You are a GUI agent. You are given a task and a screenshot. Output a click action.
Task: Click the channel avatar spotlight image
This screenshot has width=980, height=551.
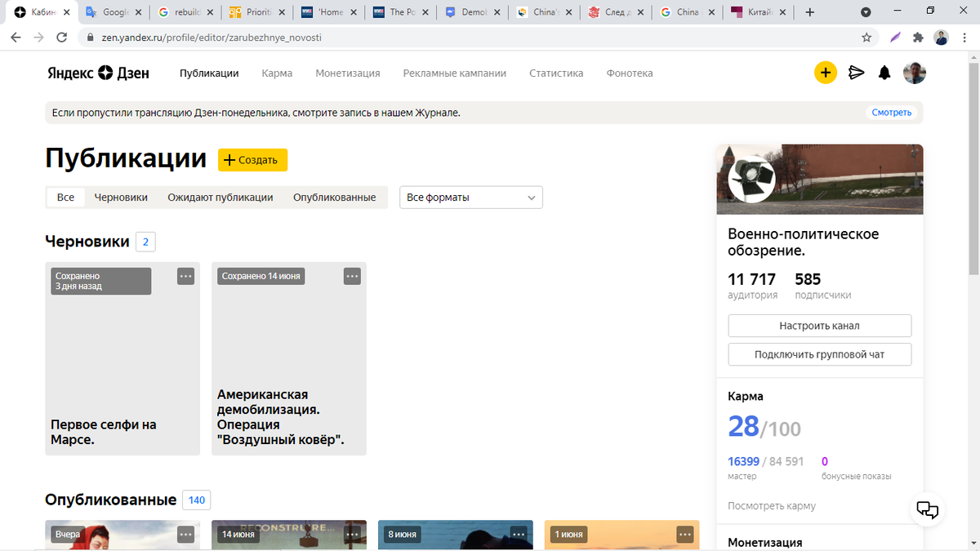click(x=751, y=178)
